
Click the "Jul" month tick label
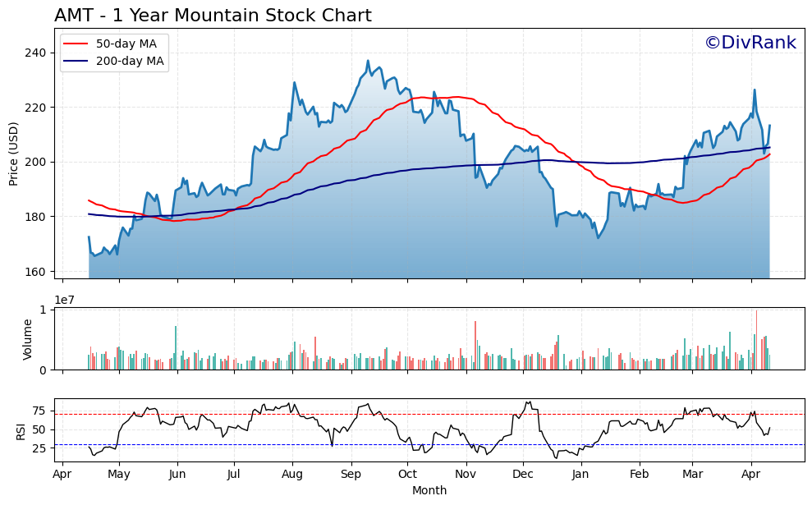pos(234,475)
